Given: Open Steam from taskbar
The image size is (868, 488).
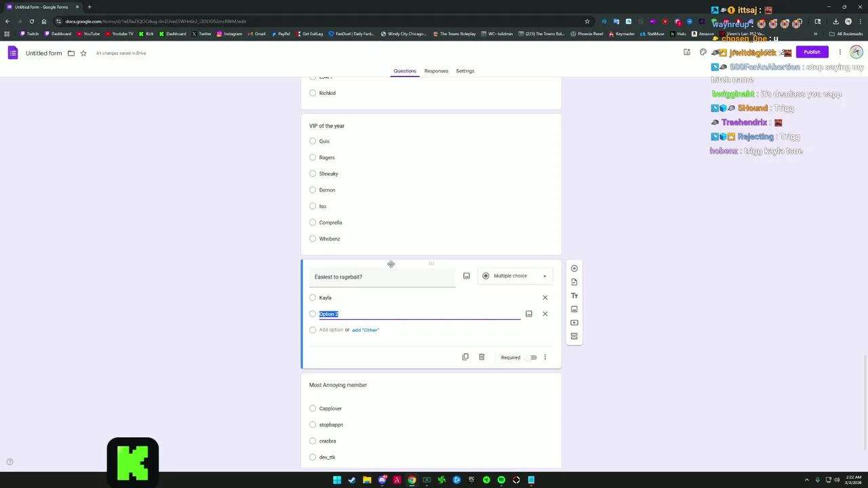Looking at the screenshot, I should (352, 480).
